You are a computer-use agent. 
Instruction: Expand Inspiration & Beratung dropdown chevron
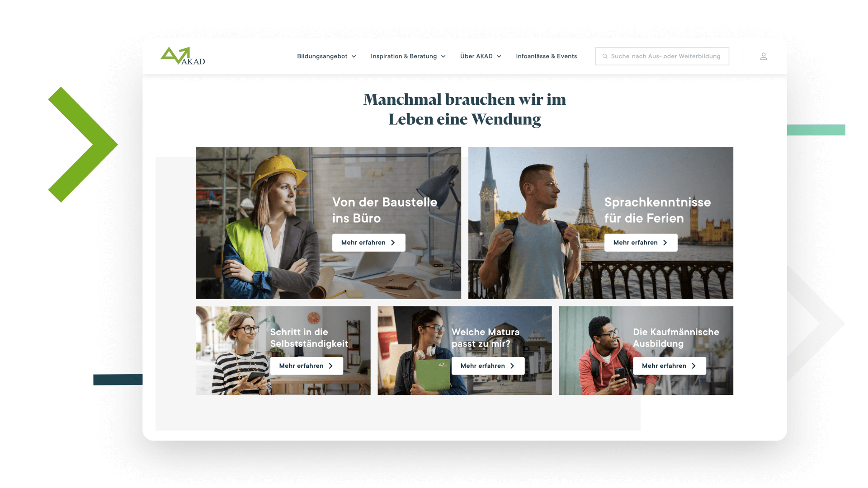[443, 56]
